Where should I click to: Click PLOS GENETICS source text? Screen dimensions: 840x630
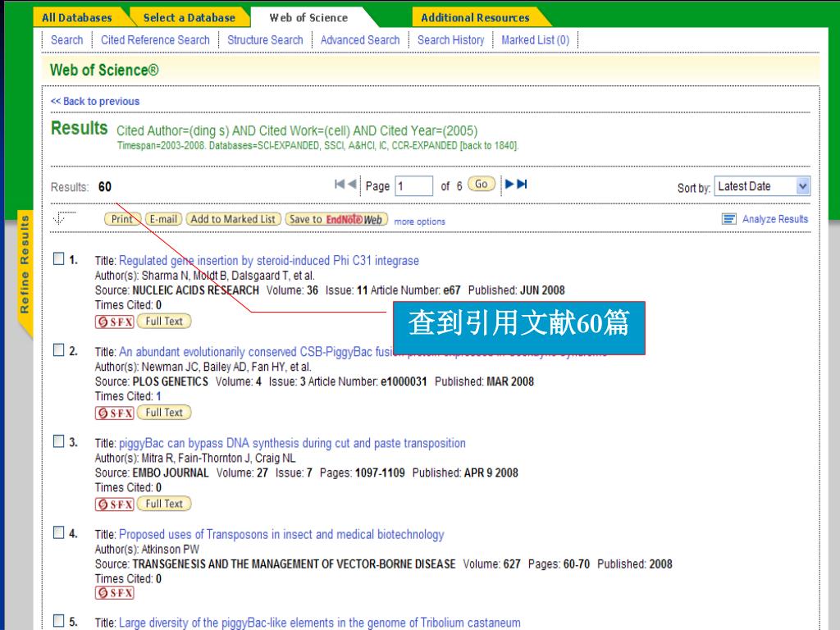tap(171, 381)
